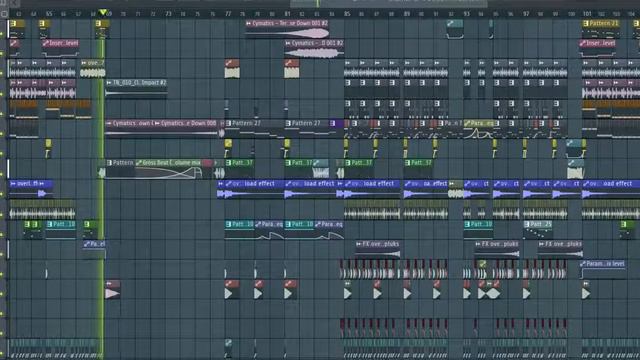Select the ov..load effect clip at bar 101
This screenshot has width=640, height=360.
click(611, 189)
